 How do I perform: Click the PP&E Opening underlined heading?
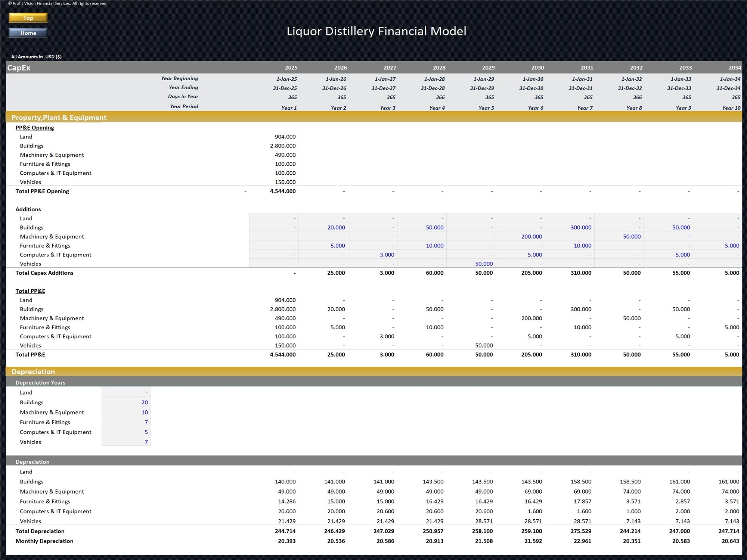[35, 128]
